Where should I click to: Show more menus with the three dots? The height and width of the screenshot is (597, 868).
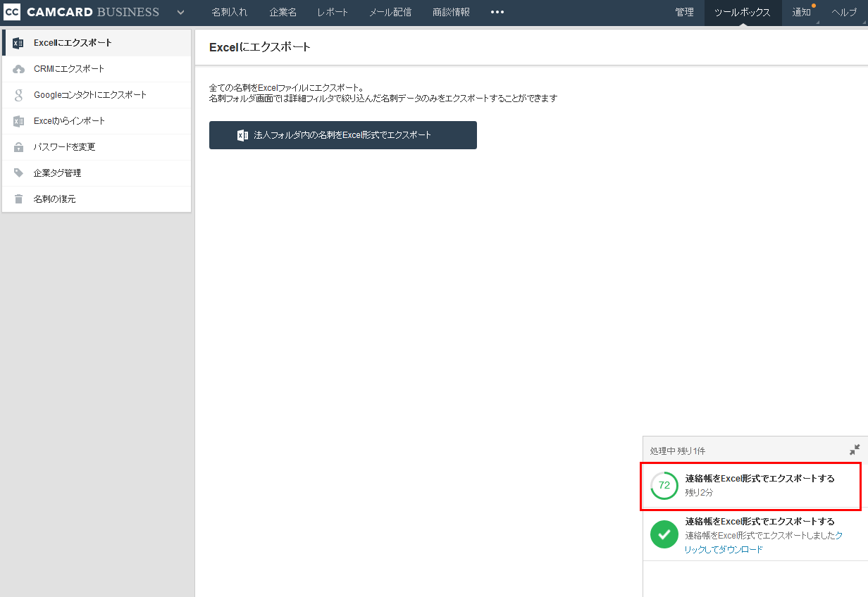coord(497,12)
